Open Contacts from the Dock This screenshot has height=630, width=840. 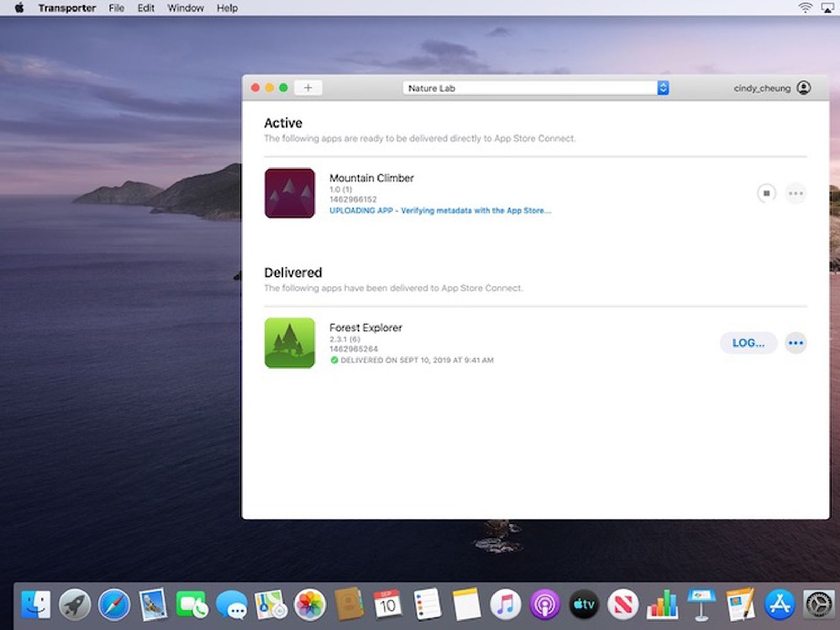click(349, 604)
